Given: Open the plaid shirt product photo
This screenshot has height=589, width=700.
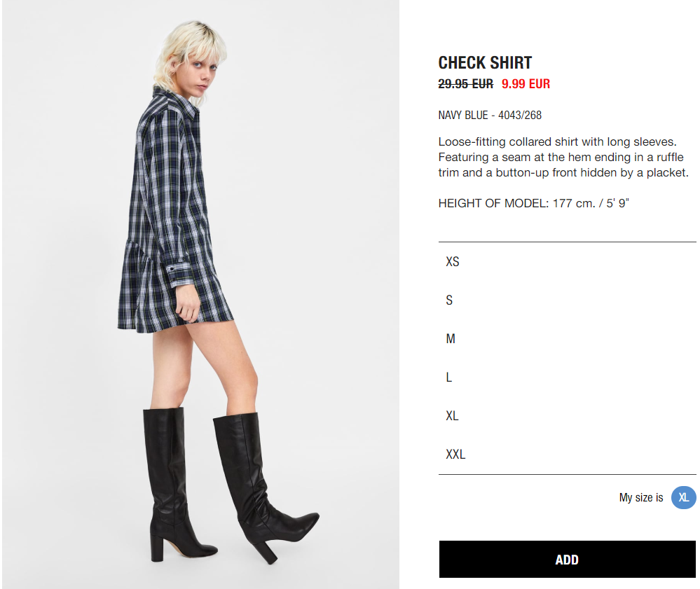Looking at the screenshot, I should pyautogui.click(x=200, y=294).
